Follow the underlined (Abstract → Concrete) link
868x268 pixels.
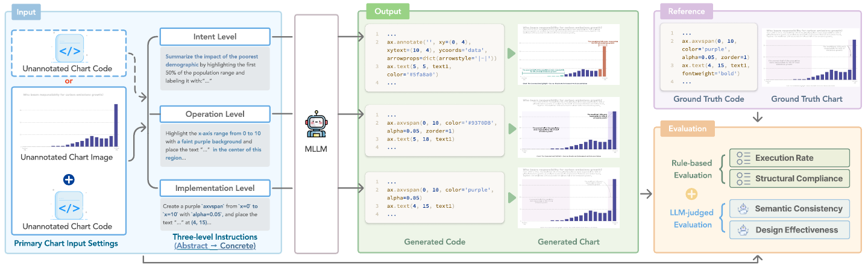click(215, 246)
